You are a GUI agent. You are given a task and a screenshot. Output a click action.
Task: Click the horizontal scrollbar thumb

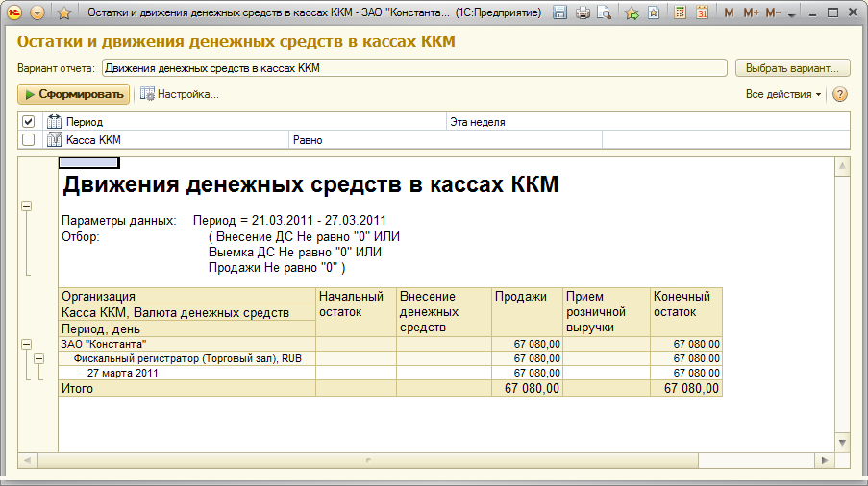[368, 460]
